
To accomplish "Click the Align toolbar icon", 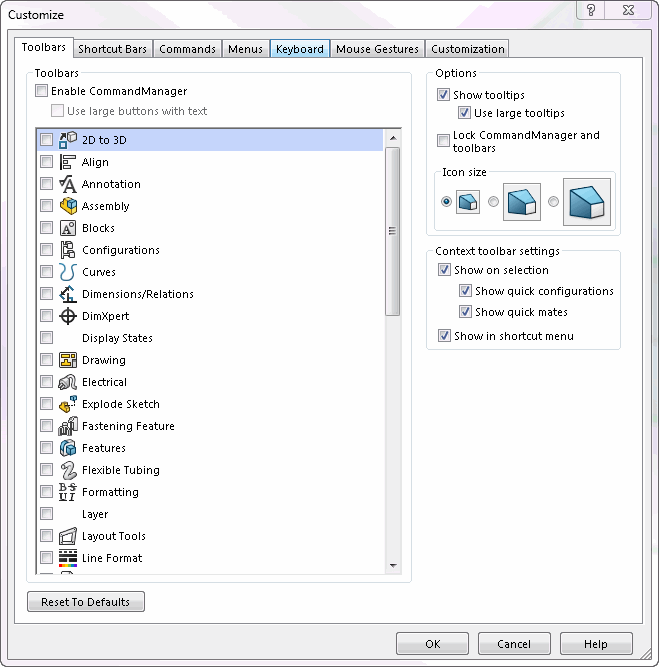I will pyautogui.click(x=68, y=162).
